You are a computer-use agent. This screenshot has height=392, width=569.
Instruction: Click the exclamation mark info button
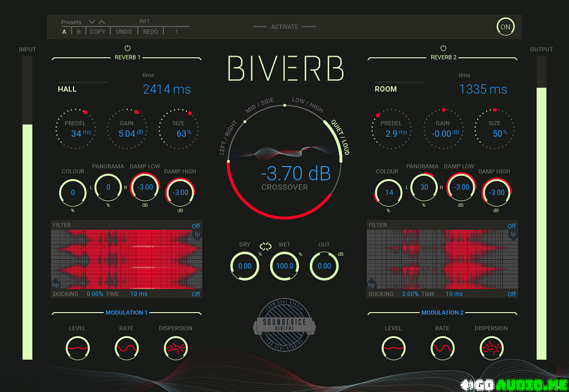pyautogui.click(x=177, y=32)
